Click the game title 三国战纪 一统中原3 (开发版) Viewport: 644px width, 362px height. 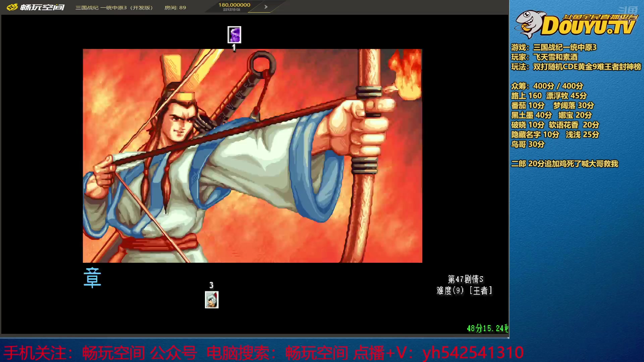pyautogui.click(x=114, y=7)
